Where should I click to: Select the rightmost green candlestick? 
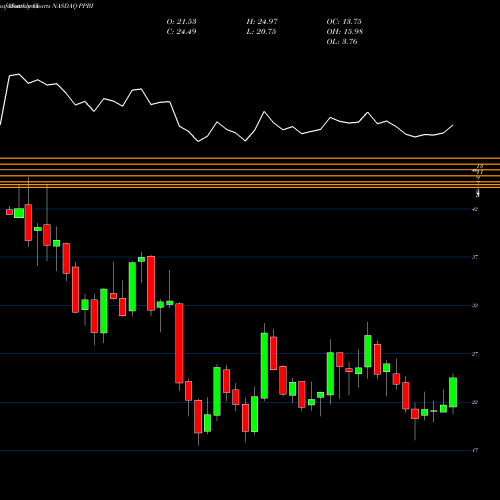coord(453,392)
